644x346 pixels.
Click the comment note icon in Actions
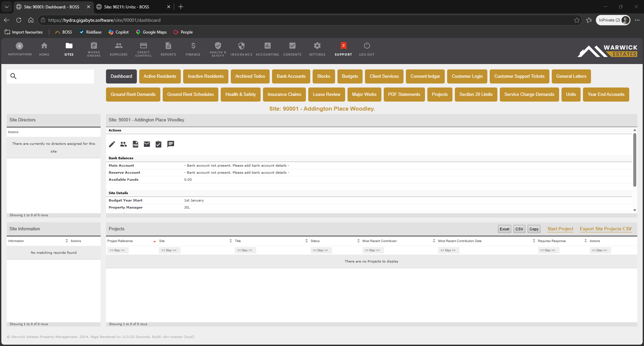[x=171, y=144]
